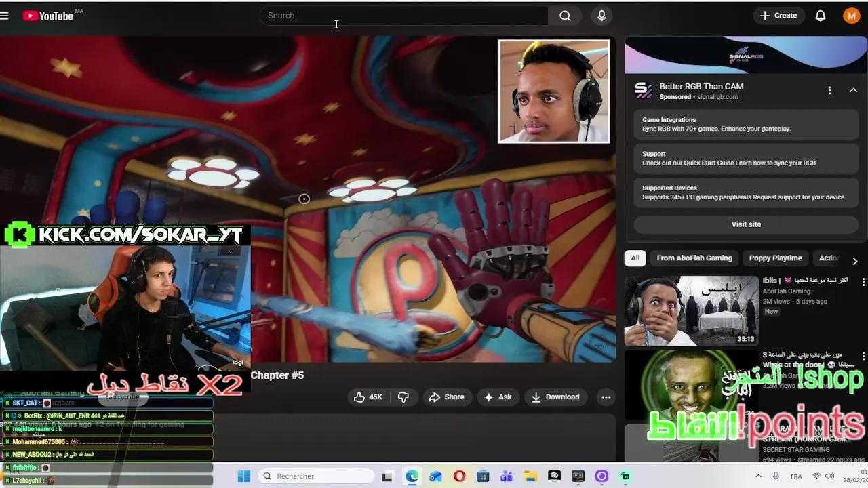This screenshot has height=488, width=868.
Task: Open Outlook from the taskbar
Action: 435,476
